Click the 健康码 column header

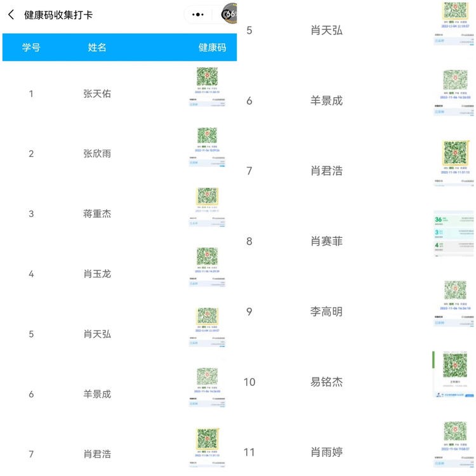pyautogui.click(x=212, y=48)
